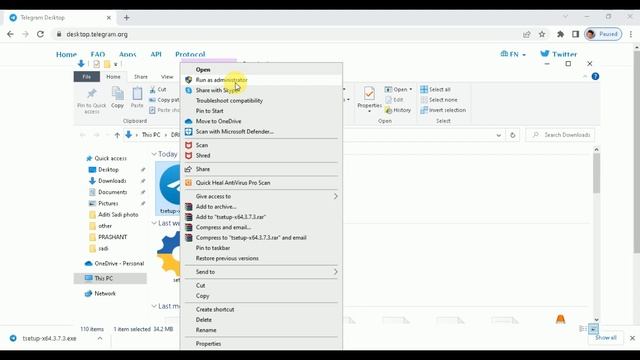
Task: Click the Explorer Up arrow button
Action: click(117, 135)
